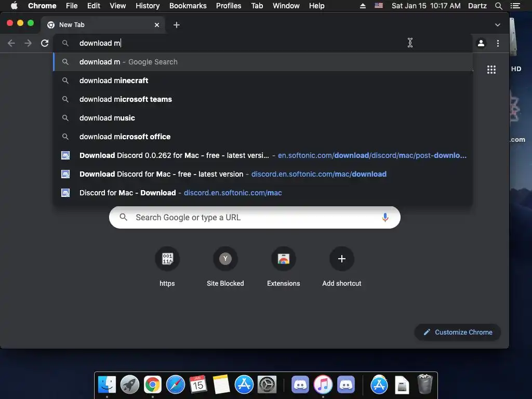Click the US flag input source icon
This screenshot has width=532, height=399.
pos(379,6)
